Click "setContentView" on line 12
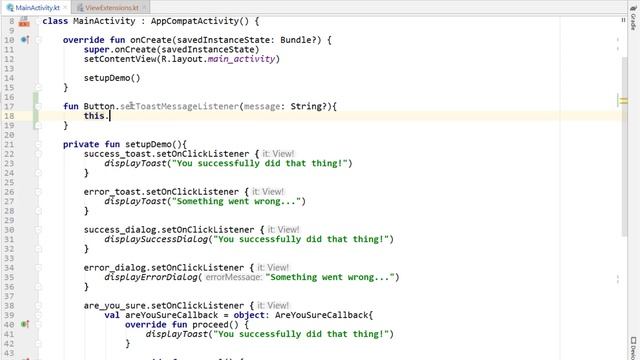The height and width of the screenshot is (360, 640). (x=120, y=59)
